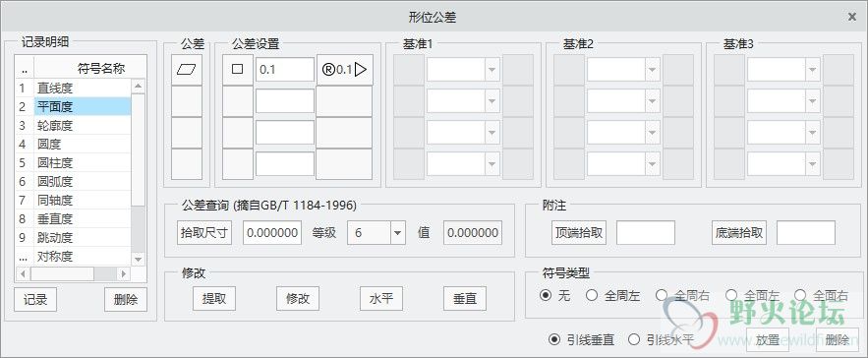Click the 放置 button
The image size is (868, 358).
click(x=768, y=339)
